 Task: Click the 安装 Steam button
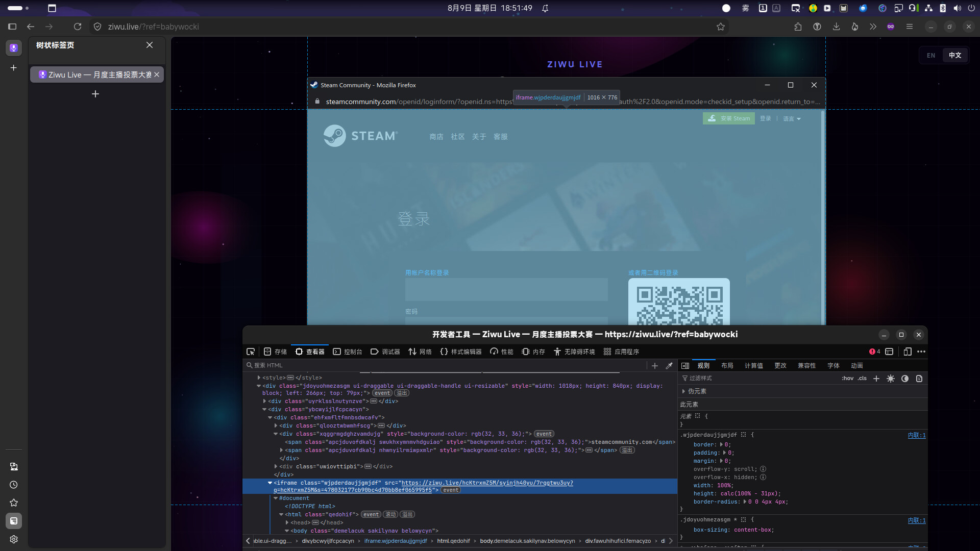tap(729, 118)
